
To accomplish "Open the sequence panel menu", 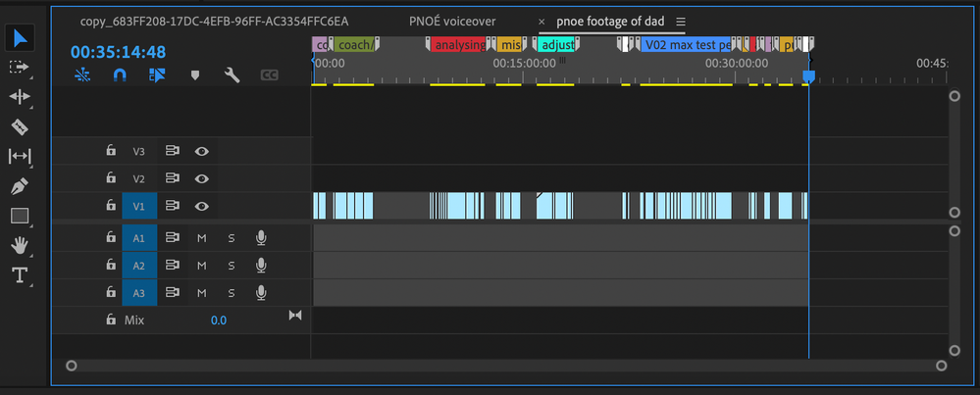I will 681,22.
